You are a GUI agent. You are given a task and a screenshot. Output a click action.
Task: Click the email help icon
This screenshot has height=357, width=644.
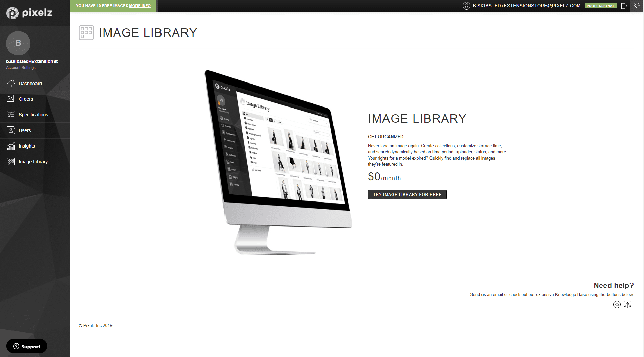point(617,305)
